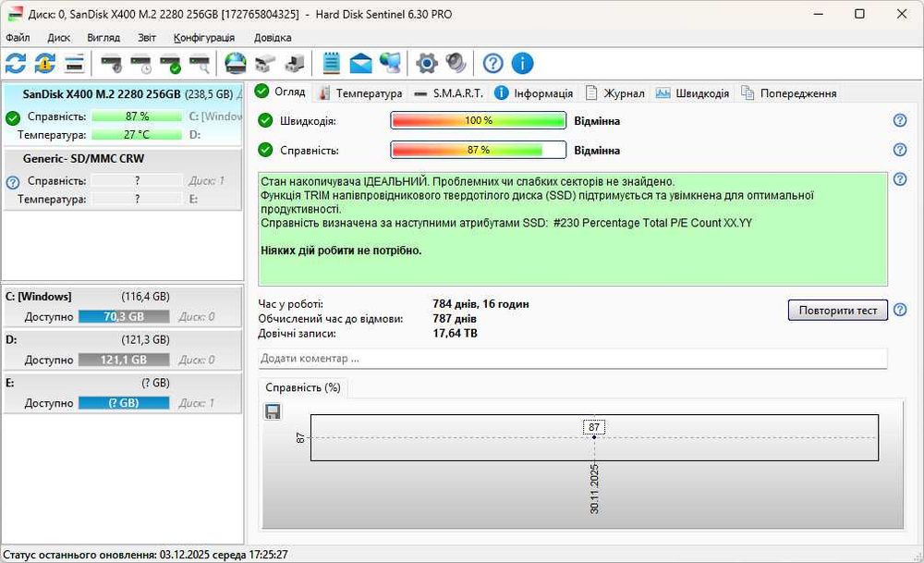The image size is (924, 563).
Task: Open the Диск menu
Action: (x=58, y=38)
